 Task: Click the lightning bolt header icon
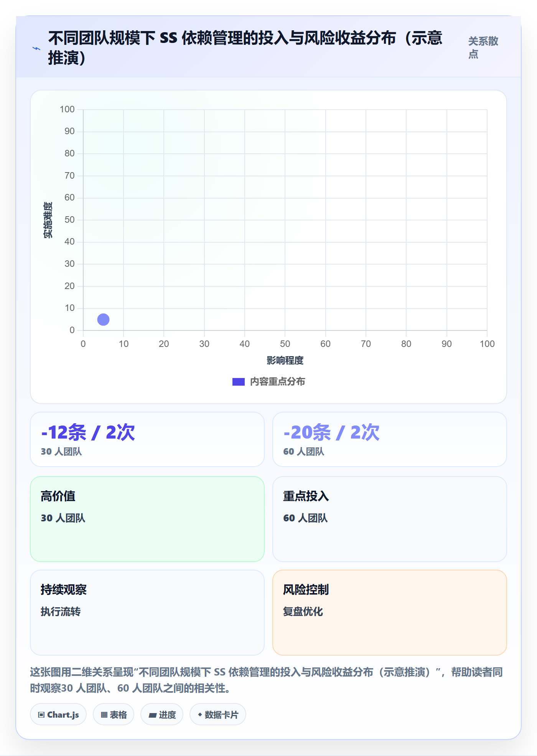click(x=36, y=49)
